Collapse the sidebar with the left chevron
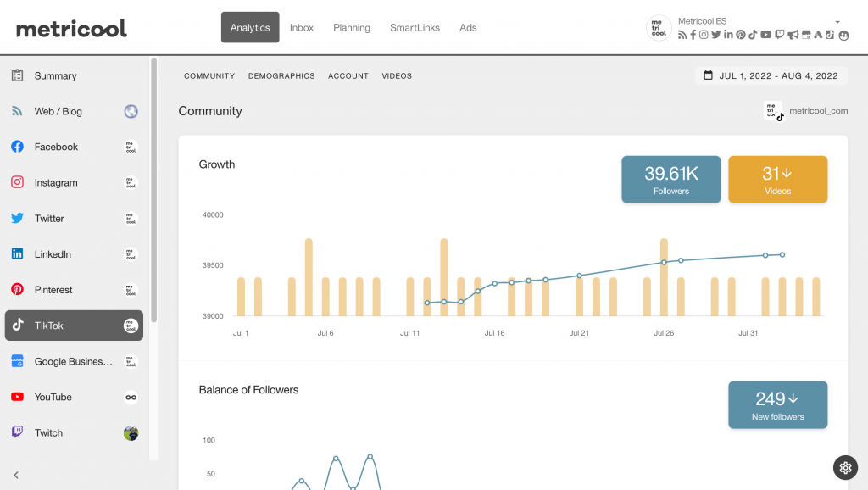Image resolution: width=868 pixels, height=490 pixels. [16, 475]
